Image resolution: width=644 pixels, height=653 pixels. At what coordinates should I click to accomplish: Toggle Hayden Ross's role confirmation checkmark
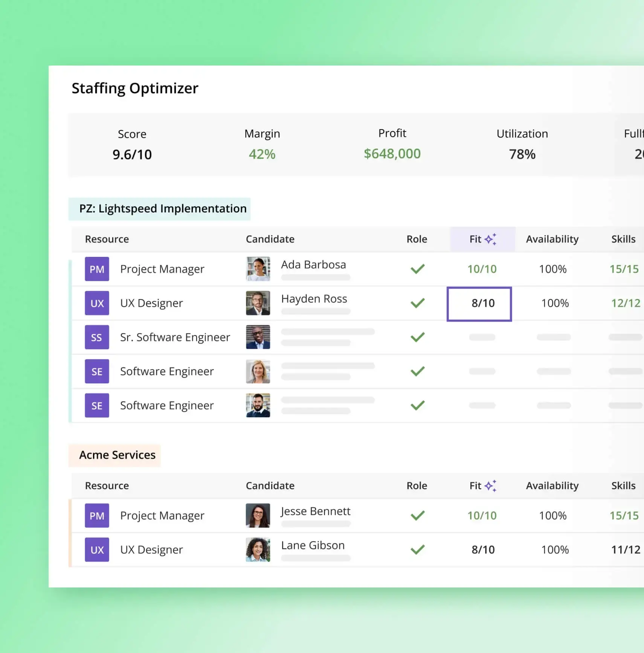(x=417, y=303)
